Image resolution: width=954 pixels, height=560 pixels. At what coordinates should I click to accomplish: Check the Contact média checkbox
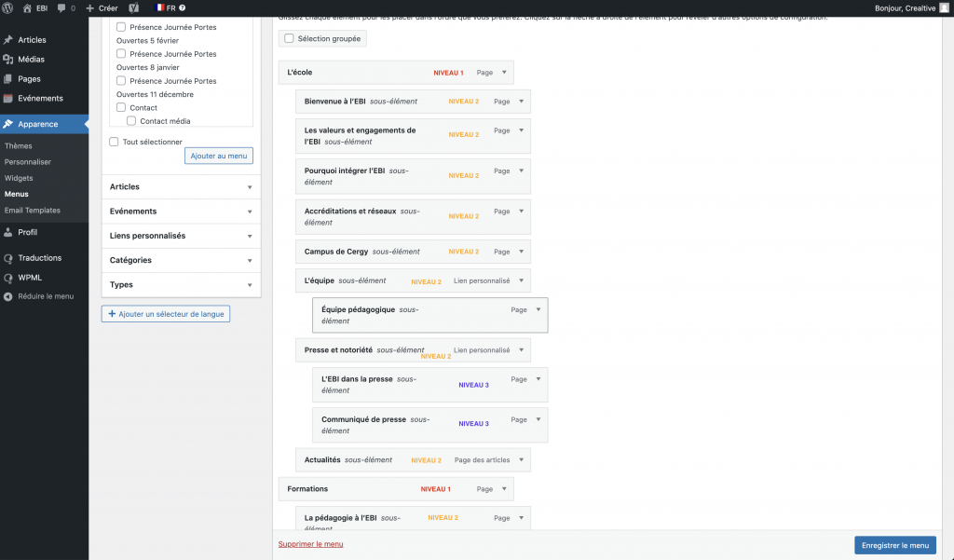point(130,120)
